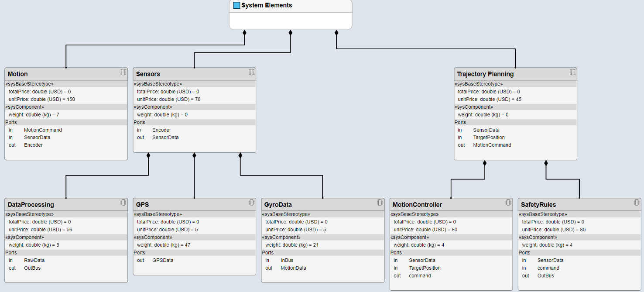Viewport: 644px width, 292px height.
Task: Select the GPS block title
Action: point(143,205)
